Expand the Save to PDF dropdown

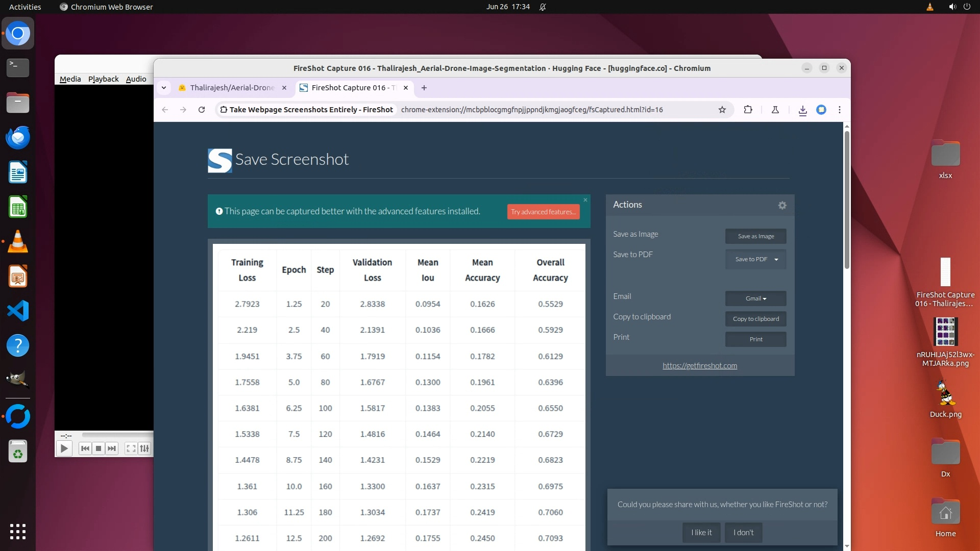coord(776,259)
